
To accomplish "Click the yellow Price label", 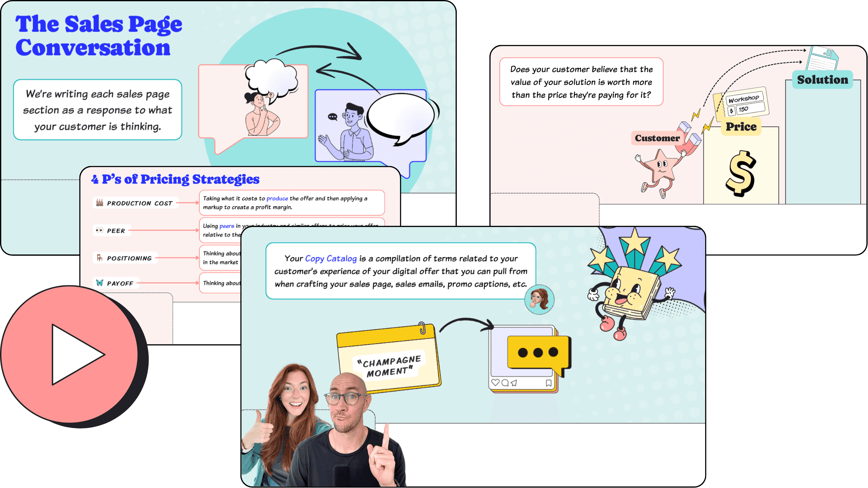I will tap(741, 127).
